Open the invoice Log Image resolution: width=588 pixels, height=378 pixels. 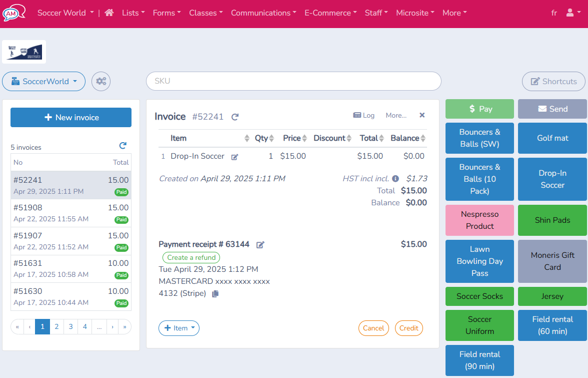[364, 115]
